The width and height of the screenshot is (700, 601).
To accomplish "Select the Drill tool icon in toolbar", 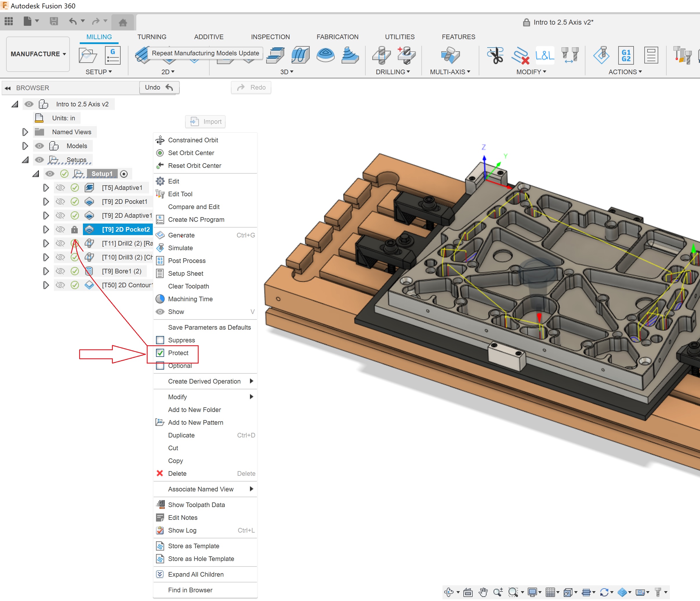I will pyautogui.click(x=381, y=55).
